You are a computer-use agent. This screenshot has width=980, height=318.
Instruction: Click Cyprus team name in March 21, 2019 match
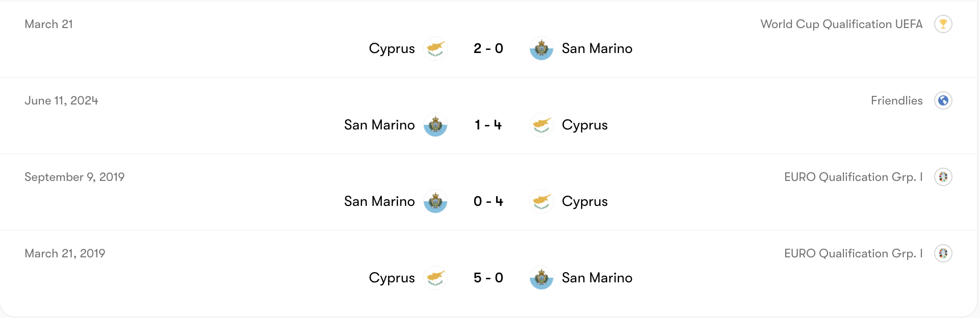(x=392, y=278)
